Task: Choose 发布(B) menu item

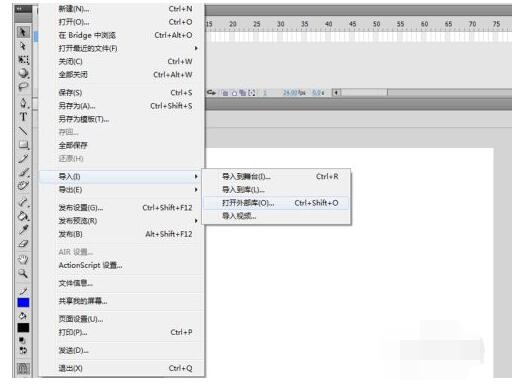Action: 122,234
